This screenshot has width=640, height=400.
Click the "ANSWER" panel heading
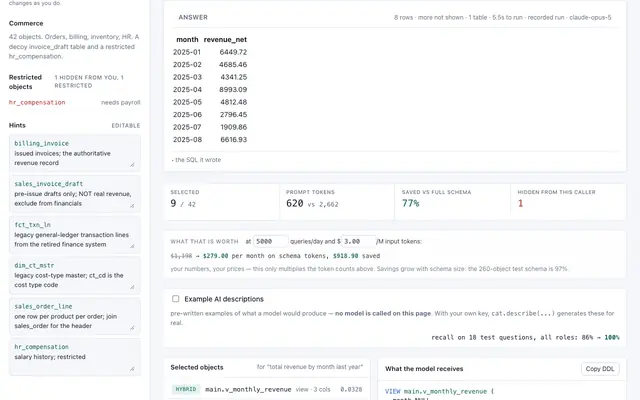pyautogui.click(x=193, y=17)
